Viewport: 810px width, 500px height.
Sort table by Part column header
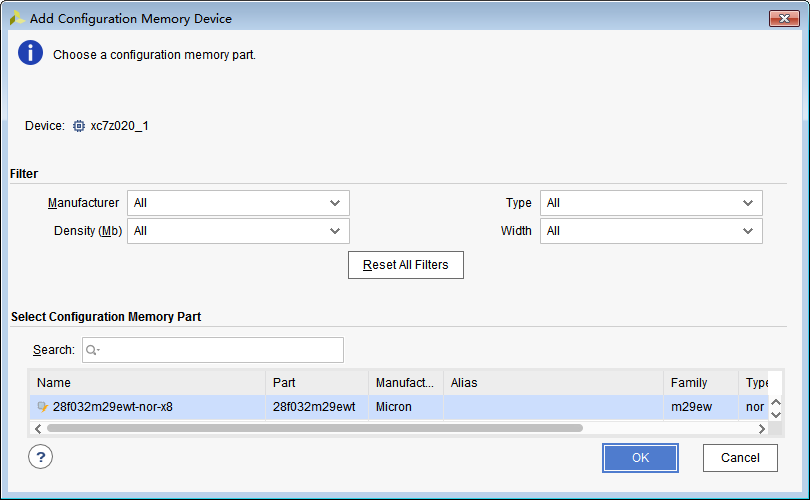click(x=317, y=383)
